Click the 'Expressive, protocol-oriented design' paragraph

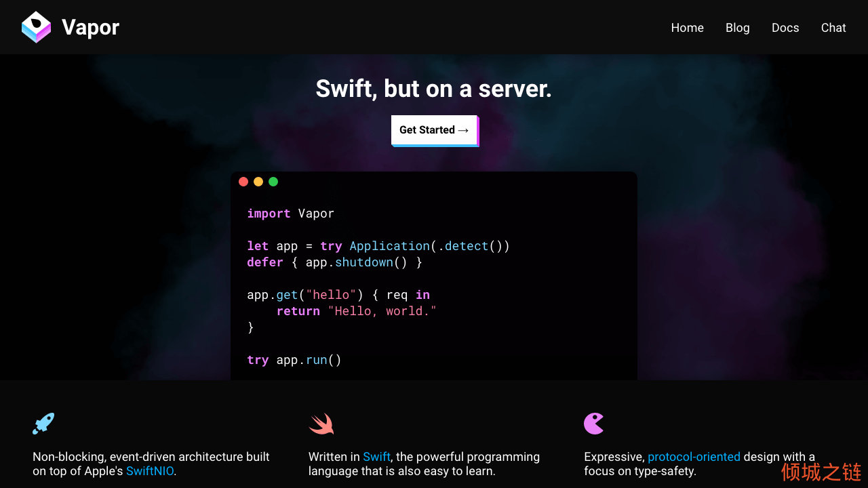(x=700, y=464)
